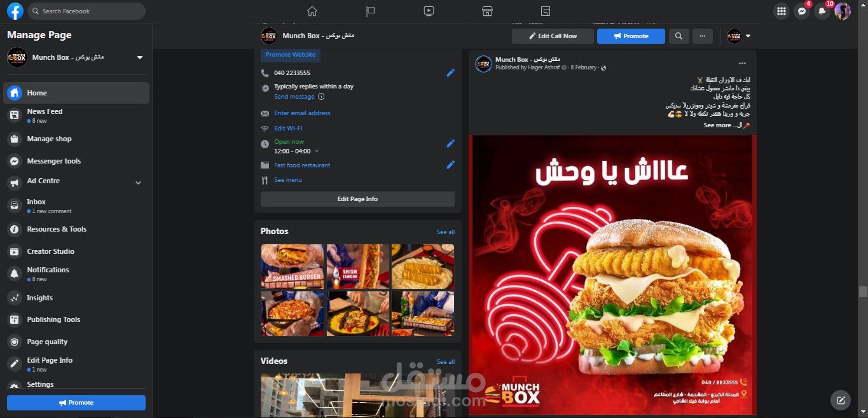Click the Fast food restaurant link
Screen dimensions: 868x418
(302, 165)
